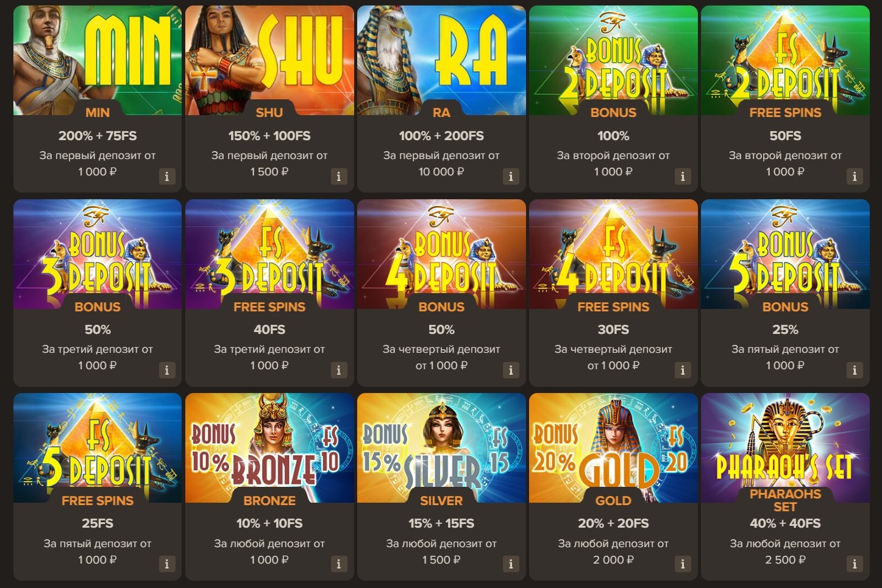Click the 200% + 75FS offer text
The height and width of the screenshot is (588, 882).
tap(98, 136)
